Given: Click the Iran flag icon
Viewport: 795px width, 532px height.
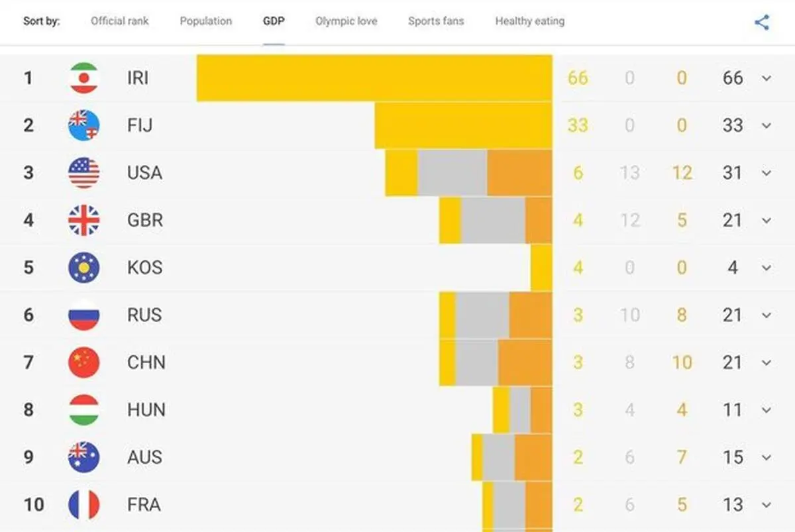Looking at the screenshot, I should tap(84, 78).
